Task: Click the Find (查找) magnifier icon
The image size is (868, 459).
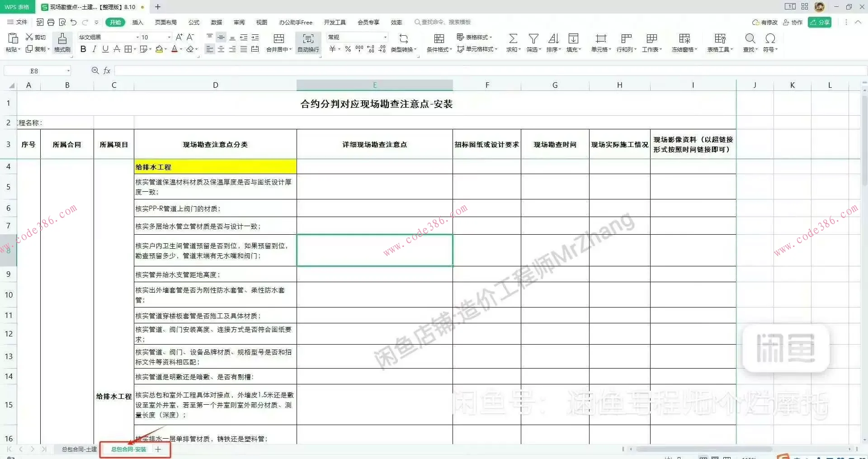Action: 750,39
